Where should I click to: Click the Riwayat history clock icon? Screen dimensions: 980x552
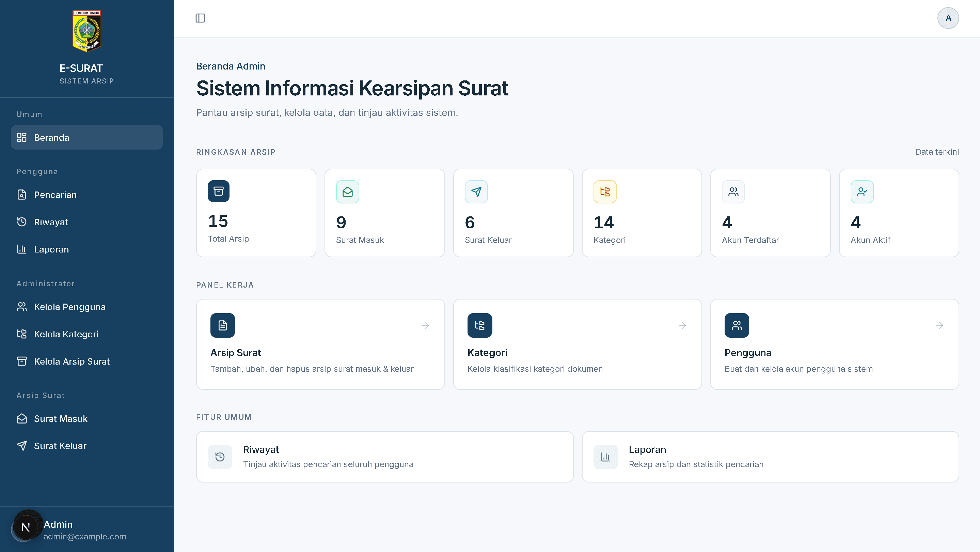coord(22,222)
